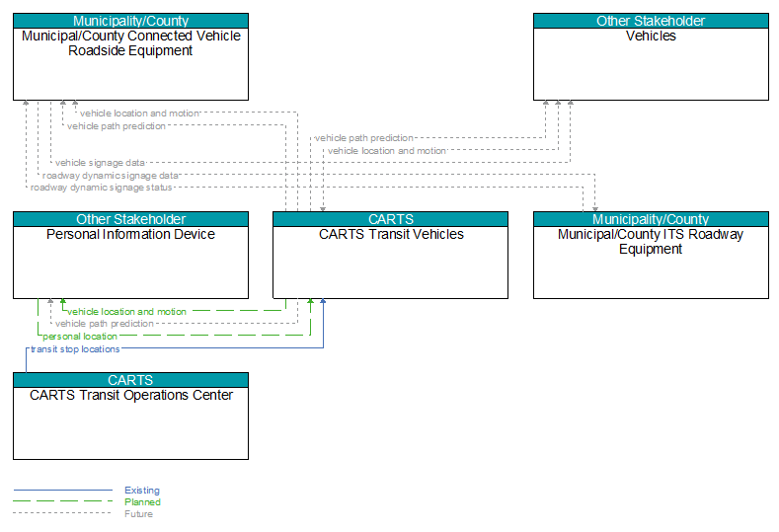Click the 'transit stop locations' flow label
Viewport: 779px width, 532px height.
pos(75,349)
